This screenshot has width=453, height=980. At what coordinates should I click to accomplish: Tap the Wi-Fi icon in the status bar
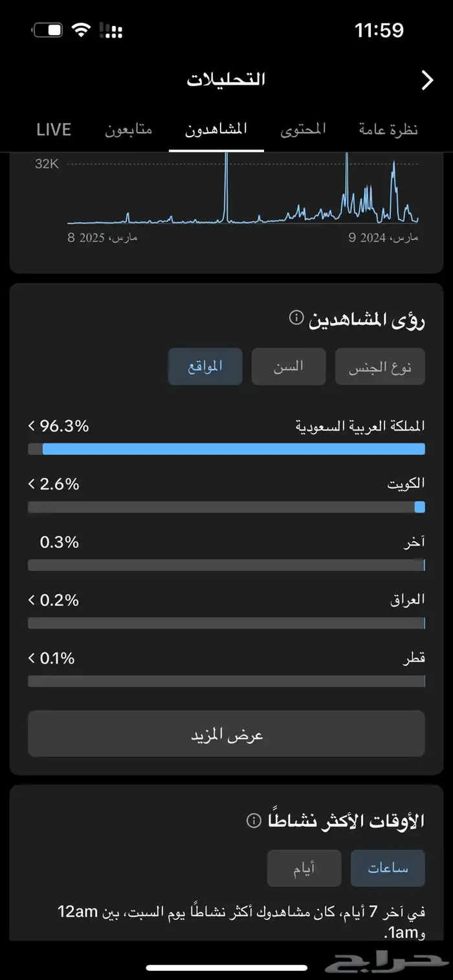point(81,30)
